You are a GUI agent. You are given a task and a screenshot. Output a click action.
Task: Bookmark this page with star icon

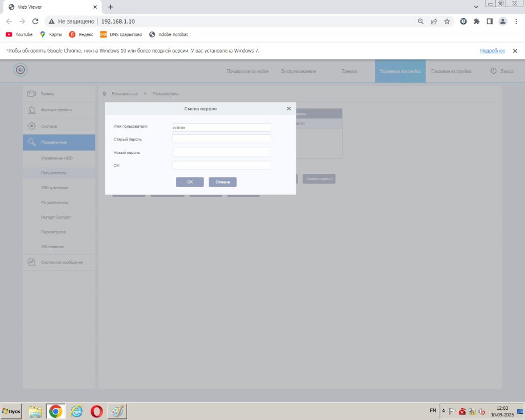(x=447, y=22)
